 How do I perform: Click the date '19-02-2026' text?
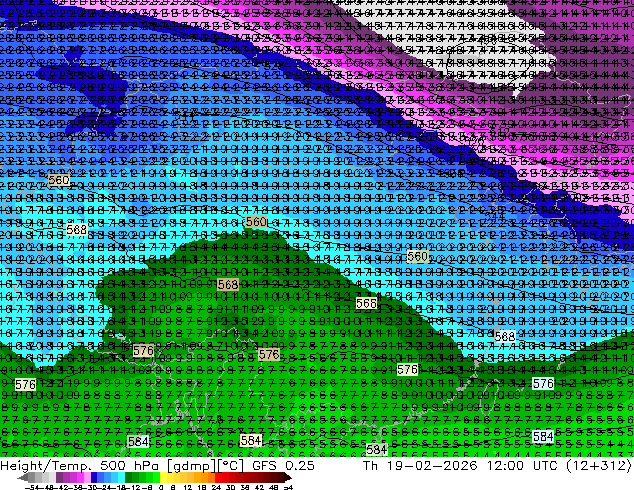point(432,466)
